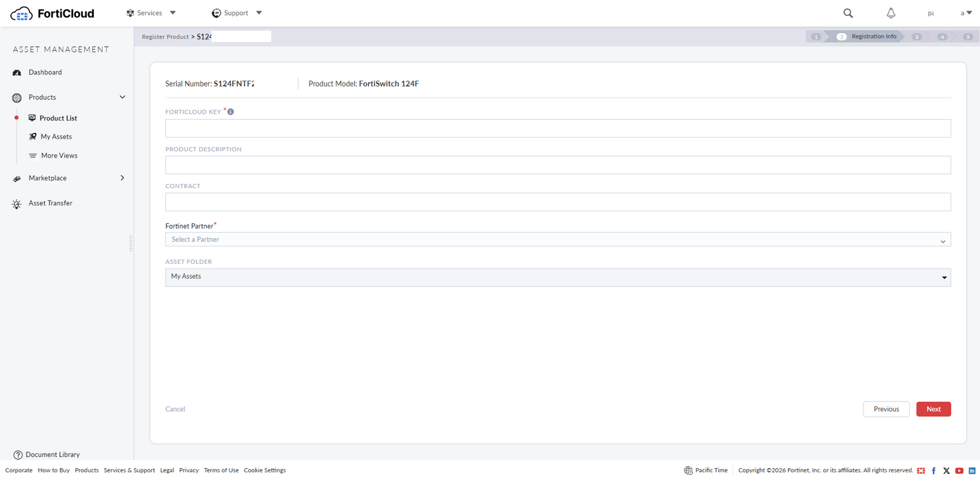Open the Services dropdown menu
The image size is (980, 482).
[151, 13]
